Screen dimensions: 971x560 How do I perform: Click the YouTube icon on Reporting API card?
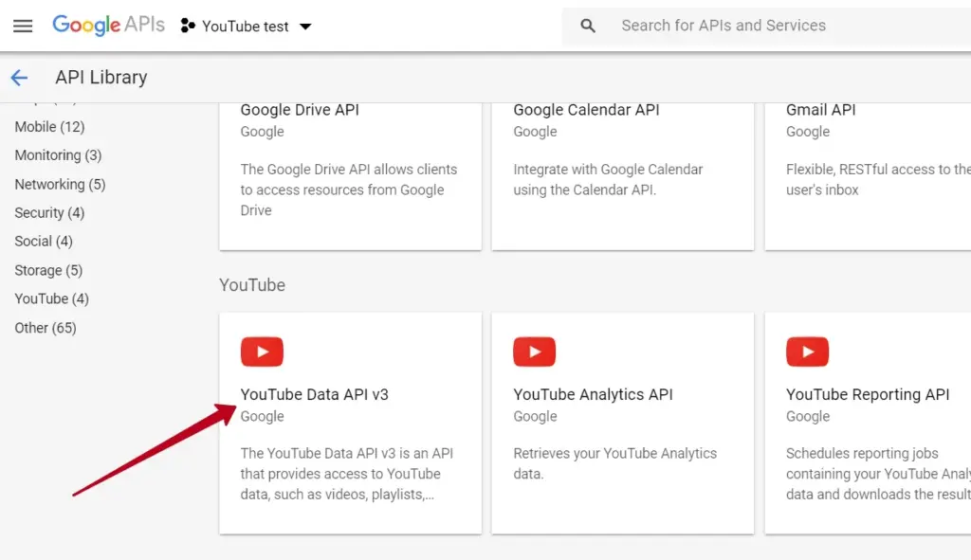[808, 352]
